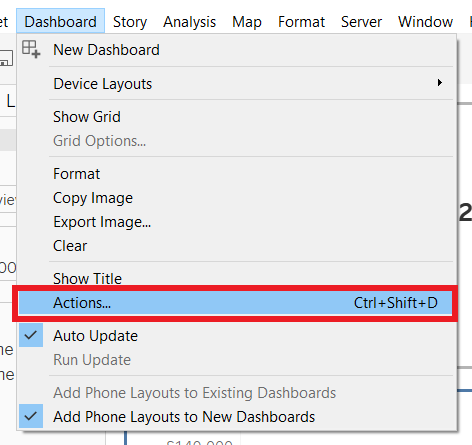472x445 pixels.
Task: Open the Story menu
Action: coord(130,22)
